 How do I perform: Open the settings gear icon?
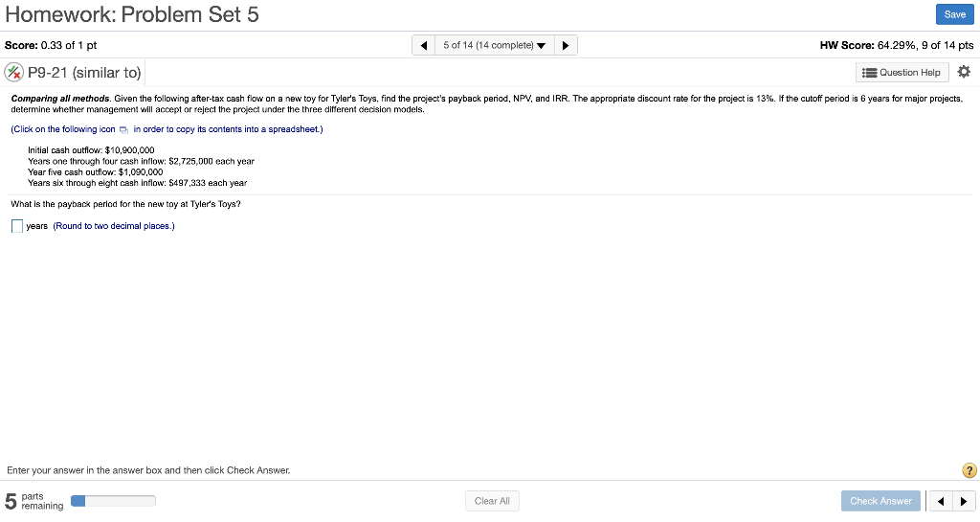(x=964, y=72)
